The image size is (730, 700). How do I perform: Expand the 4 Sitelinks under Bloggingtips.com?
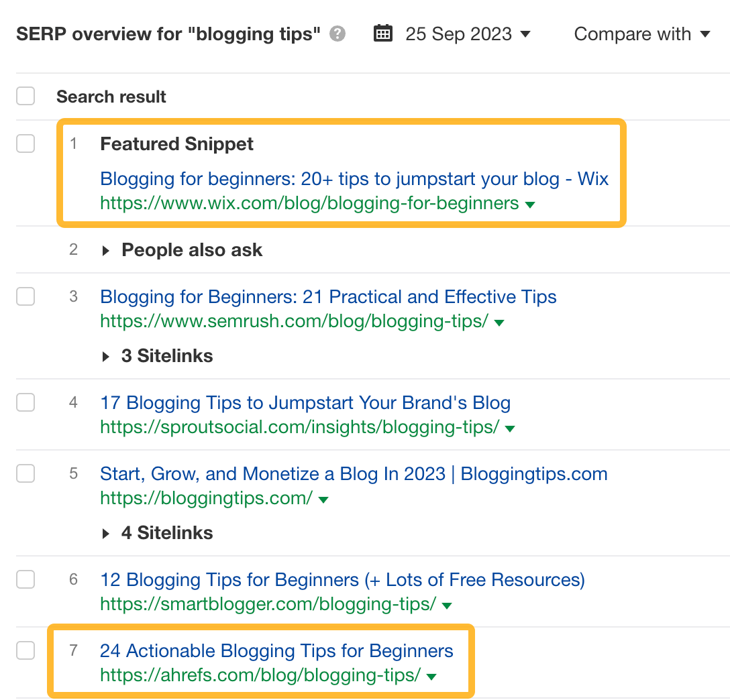(158, 533)
